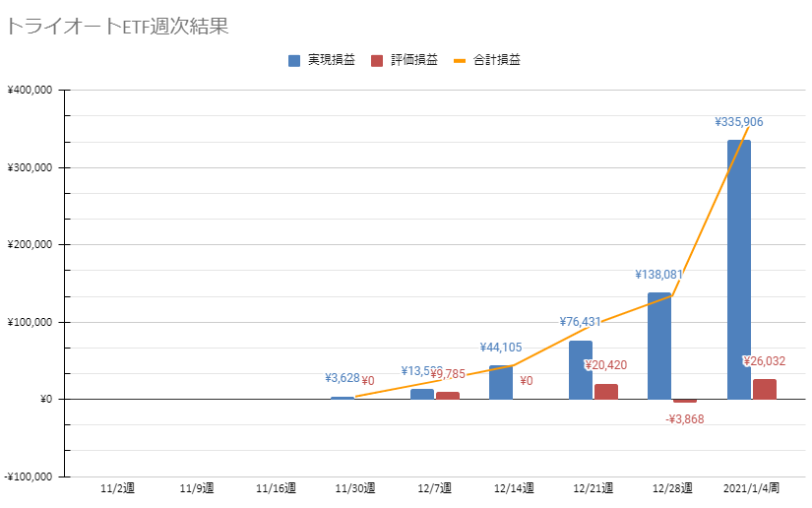The height and width of the screenshot is (508, 812).
Task: Click the ¥335,906 data label
Action: point(739,122)
